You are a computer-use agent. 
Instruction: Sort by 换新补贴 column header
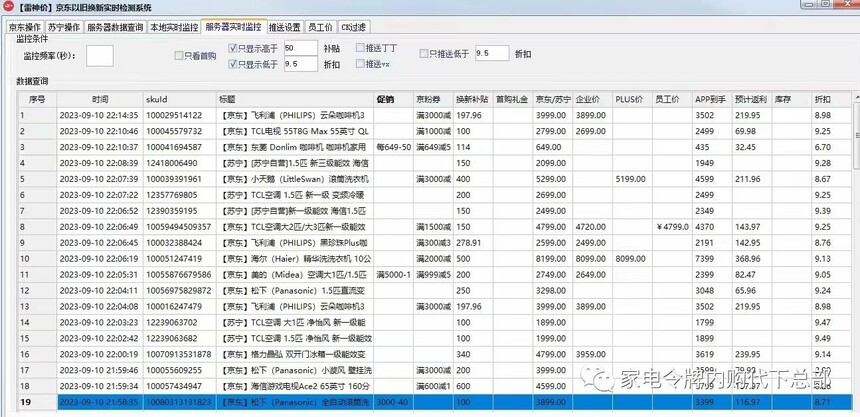tap(473, 99)
